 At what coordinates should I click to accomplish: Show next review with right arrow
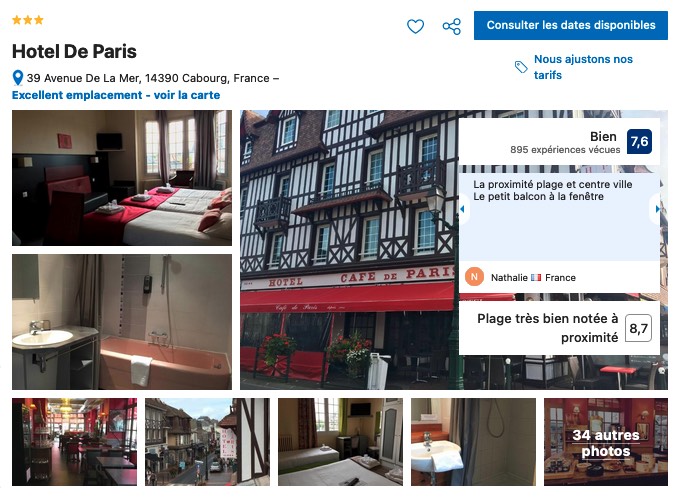657,209
